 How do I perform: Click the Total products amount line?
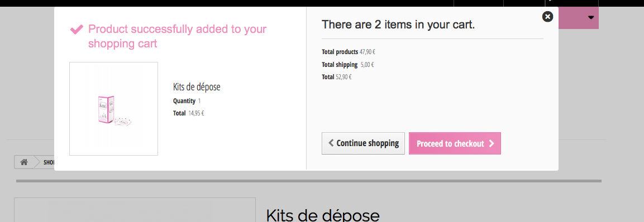point(349,52)
